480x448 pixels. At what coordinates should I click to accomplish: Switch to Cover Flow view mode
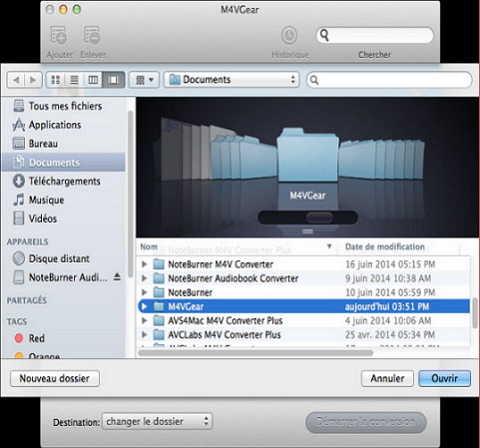(x=114, y=80)
